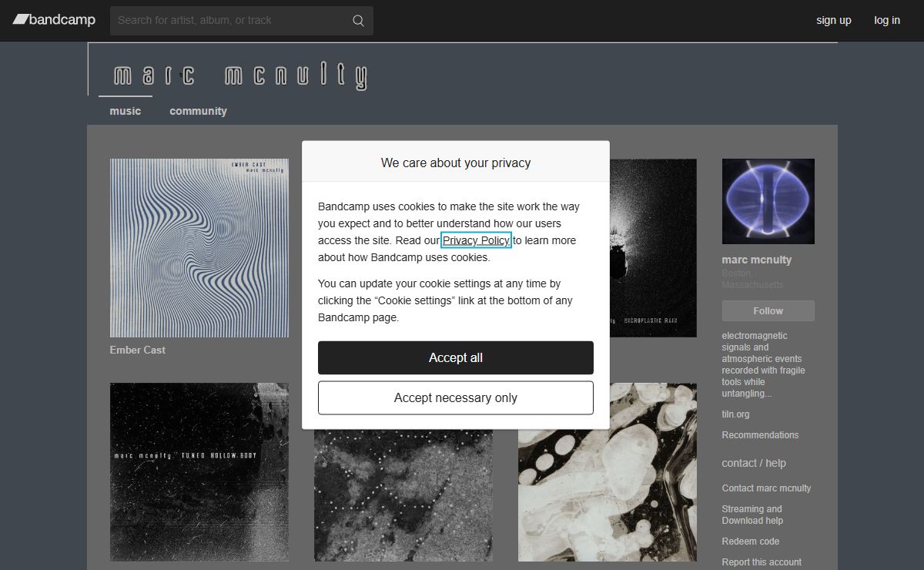Click the artist profile picture

coord(768,202)
